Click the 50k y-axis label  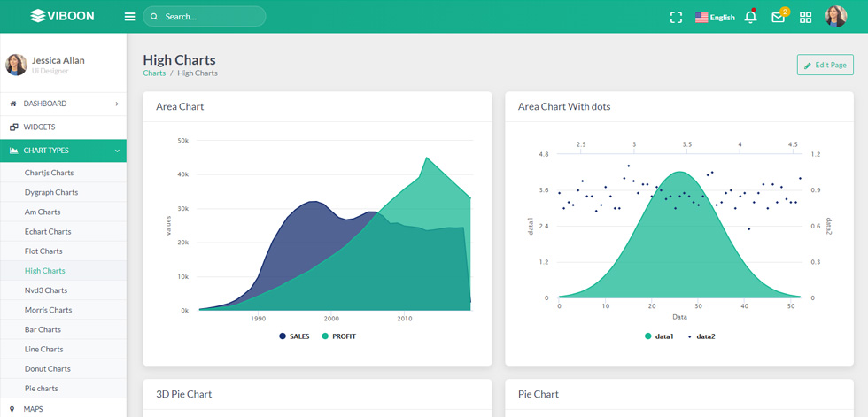tap(183, 141)
